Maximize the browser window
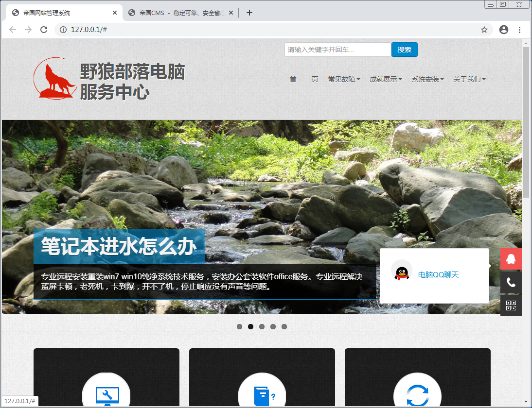Viewport: 532px width, 408px height. click(503, 4)
